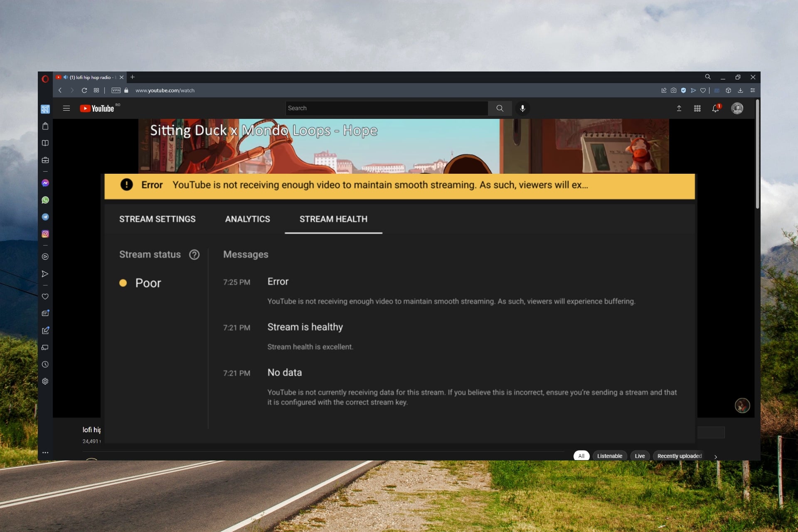Open YouTube notifications bell

coord(716,108)
